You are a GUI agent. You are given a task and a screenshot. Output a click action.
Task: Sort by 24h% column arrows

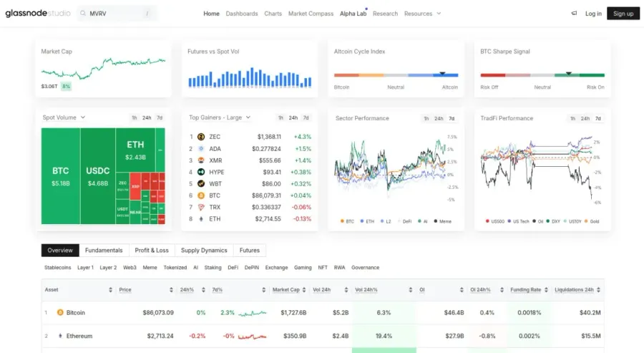pyautogui.click(x=203, y=290)
